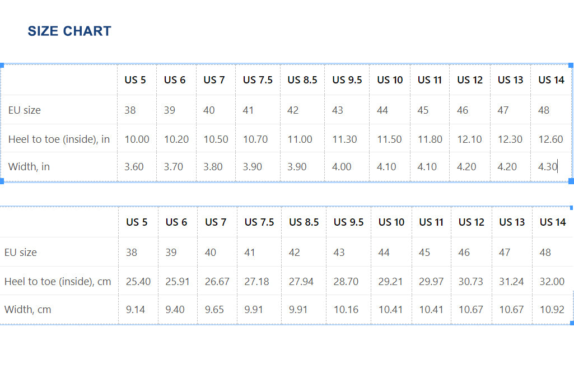The width and height of the screenshot is (574, 392).
Task: Click the 4.30 width cell
Action: coord(548,167)
